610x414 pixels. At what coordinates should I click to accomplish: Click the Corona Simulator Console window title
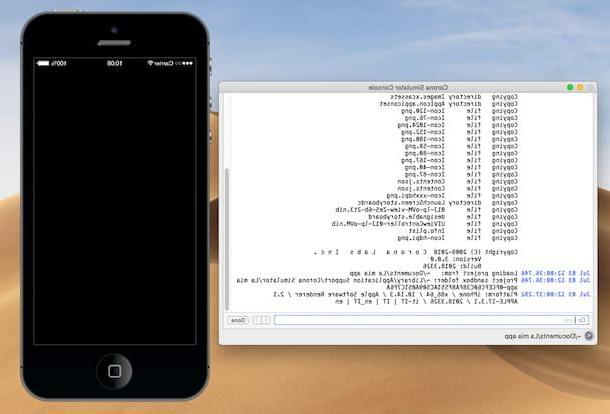[x=408, y=87]
